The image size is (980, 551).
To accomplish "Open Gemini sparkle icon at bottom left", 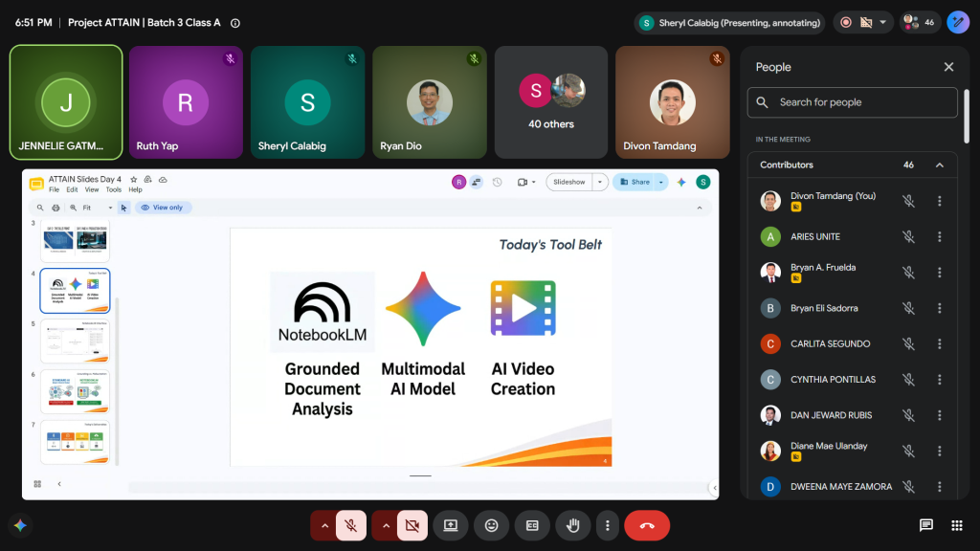I will [20, 525].
